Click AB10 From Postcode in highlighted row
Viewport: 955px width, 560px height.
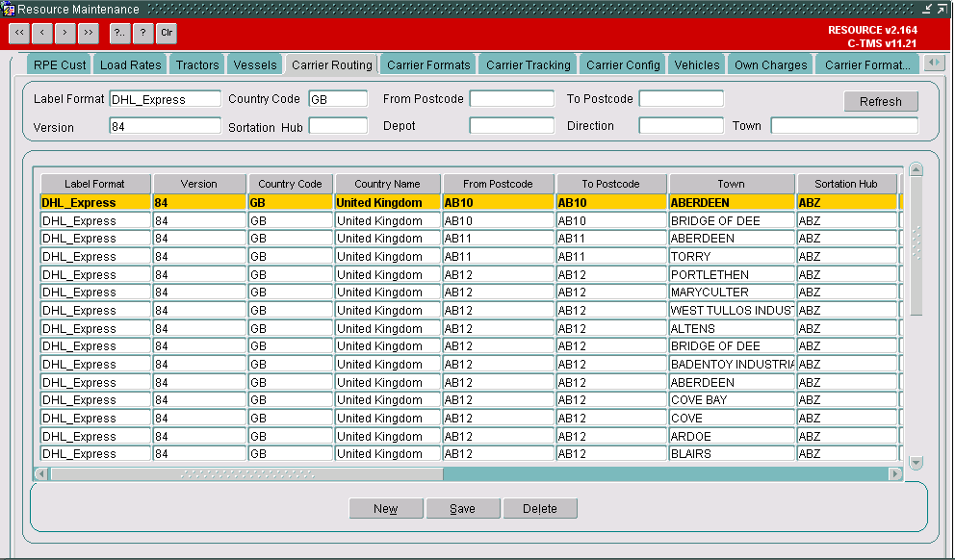[499, 203]
